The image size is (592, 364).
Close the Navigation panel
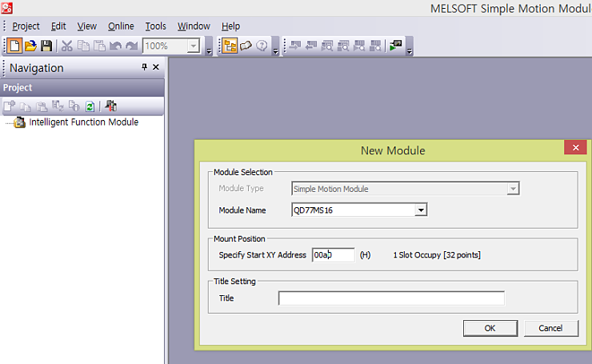click(155, 67)
